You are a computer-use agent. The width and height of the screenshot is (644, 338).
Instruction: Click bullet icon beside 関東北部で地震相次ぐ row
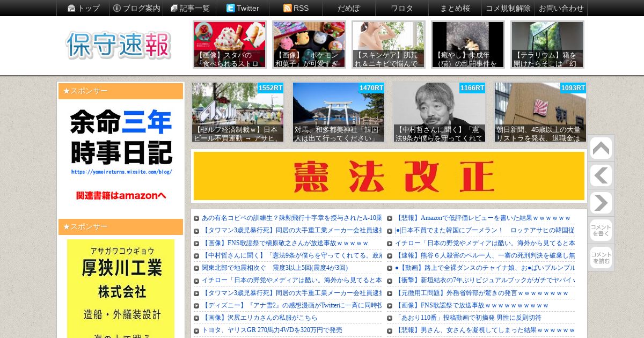[196, 268]
